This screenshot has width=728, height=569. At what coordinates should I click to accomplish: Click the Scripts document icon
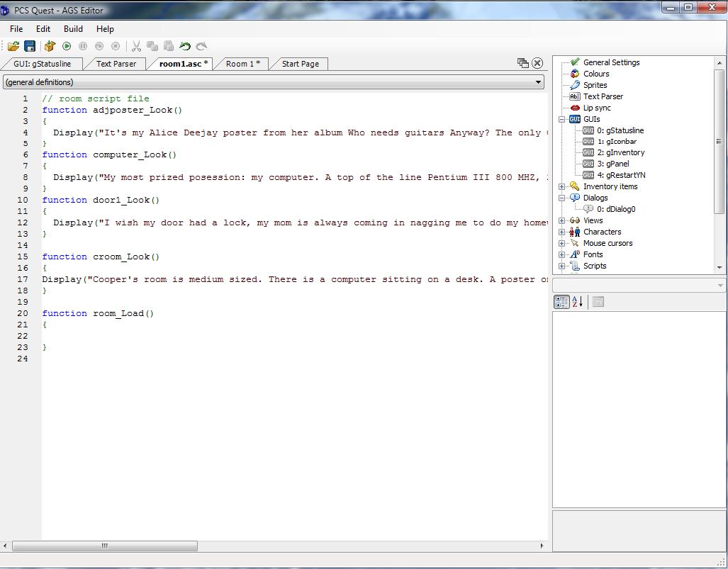pos(575,266)
